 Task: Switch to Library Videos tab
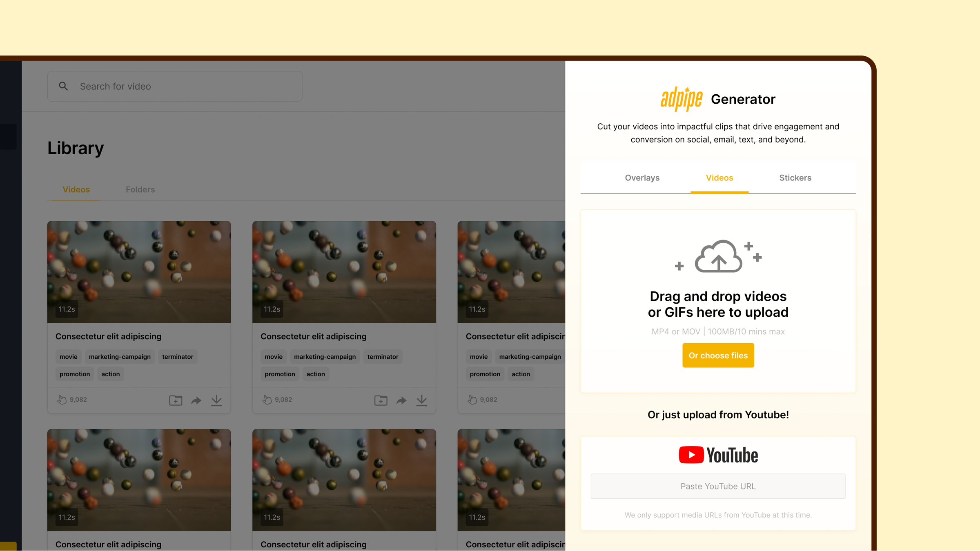tap(76, 189)
